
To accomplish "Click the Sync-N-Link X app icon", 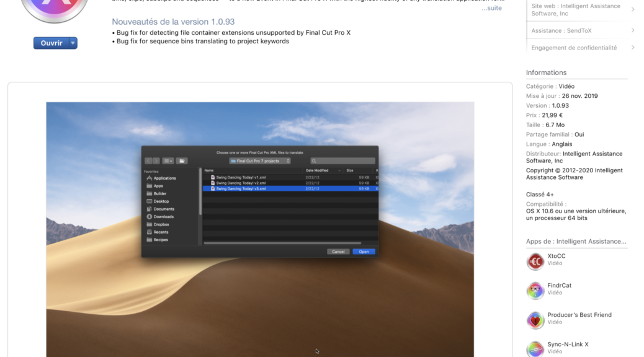I will (535, 349).
